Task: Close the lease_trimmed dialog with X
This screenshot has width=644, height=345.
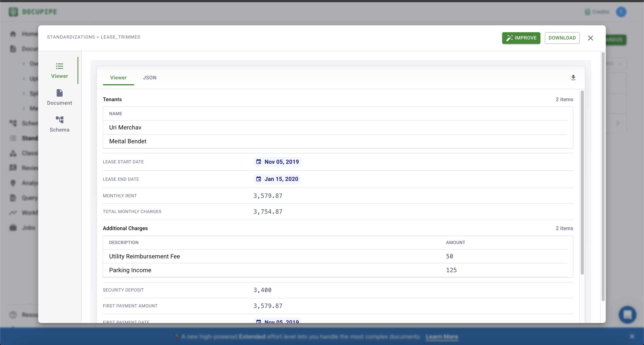Action: coord(591,38)
